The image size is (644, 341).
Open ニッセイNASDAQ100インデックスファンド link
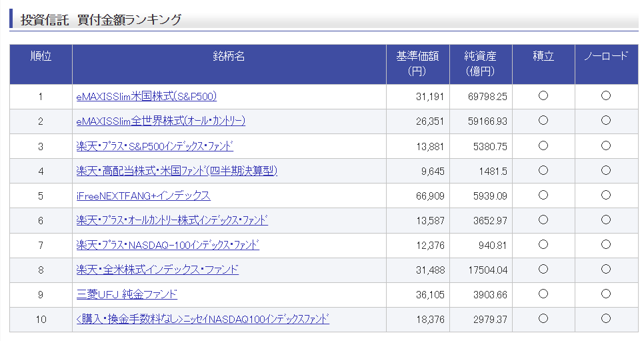pos(203,319)
